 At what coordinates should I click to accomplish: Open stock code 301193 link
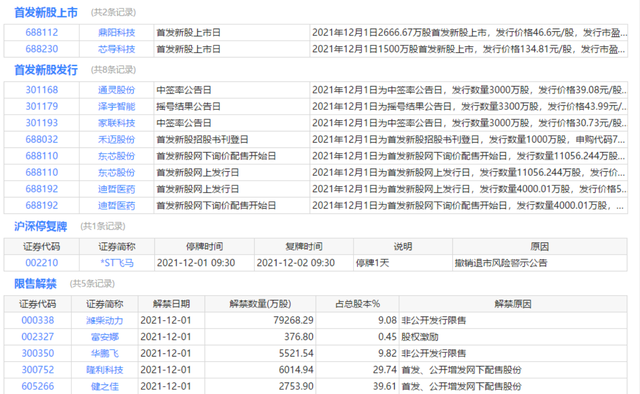(42, 123)
